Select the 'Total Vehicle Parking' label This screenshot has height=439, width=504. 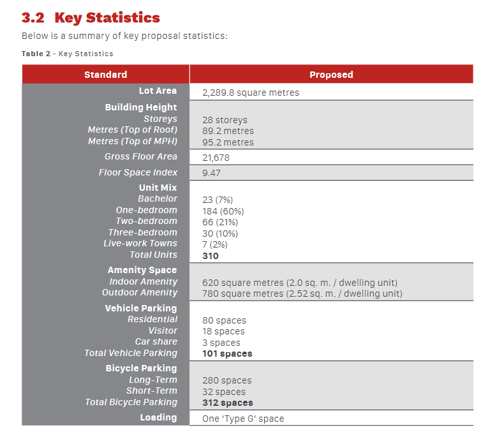coord(131,353)
